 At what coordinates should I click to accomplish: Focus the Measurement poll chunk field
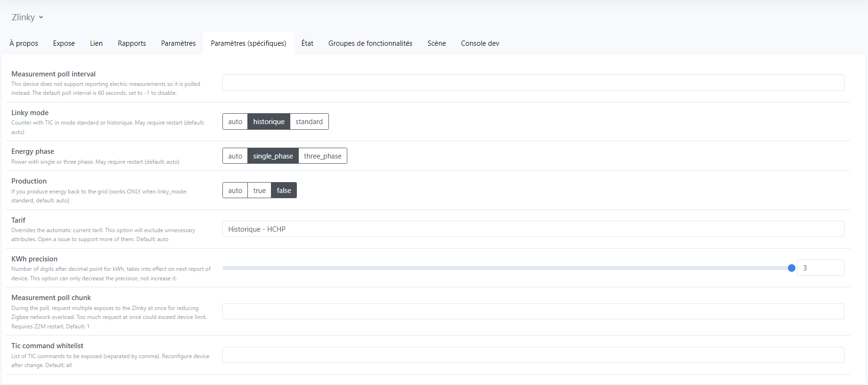[533, 311]
